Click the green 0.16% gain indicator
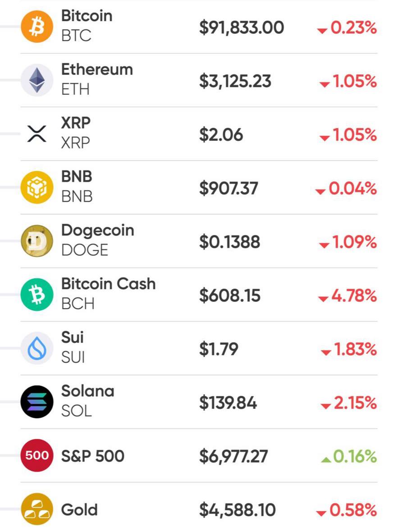Viewport: 398px width, 532px height. click(x=349, y=457)
